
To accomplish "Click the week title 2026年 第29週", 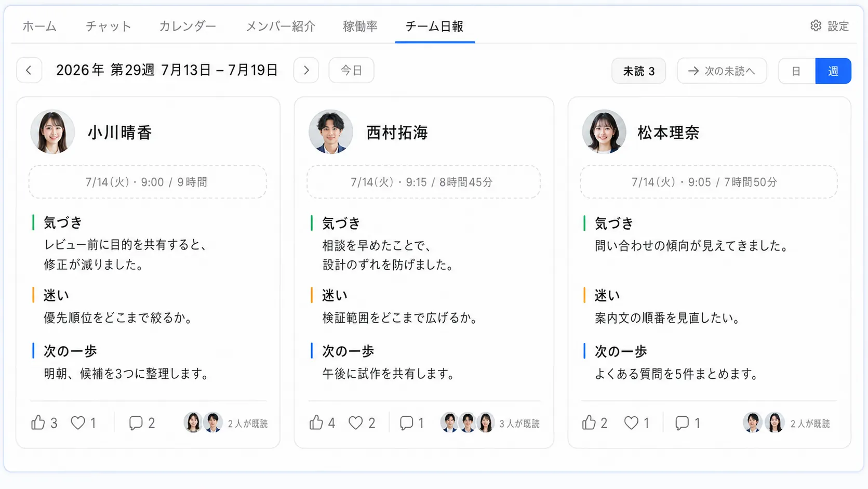I will coord(105,70).
